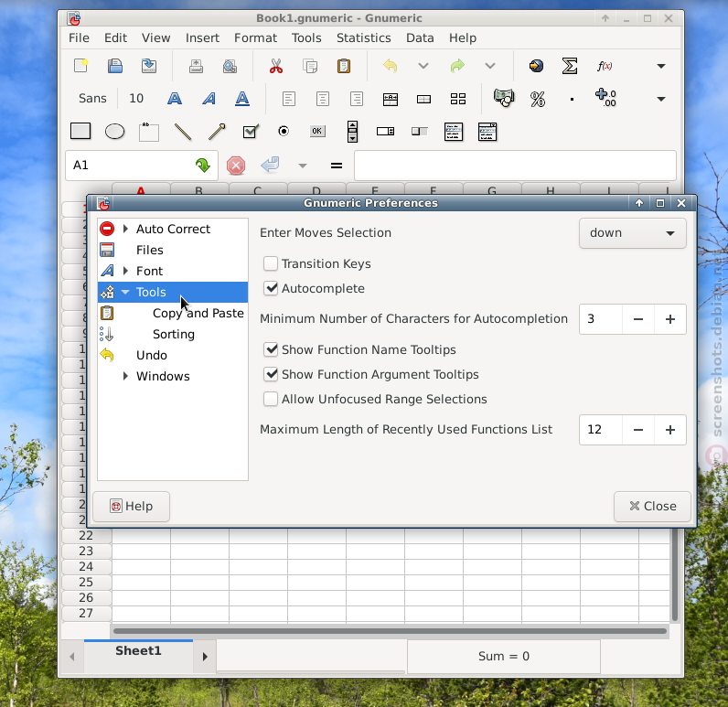Click the Paste clipboard icon
The width and height of the screenshot is (728, 707).
click(344, 66)
